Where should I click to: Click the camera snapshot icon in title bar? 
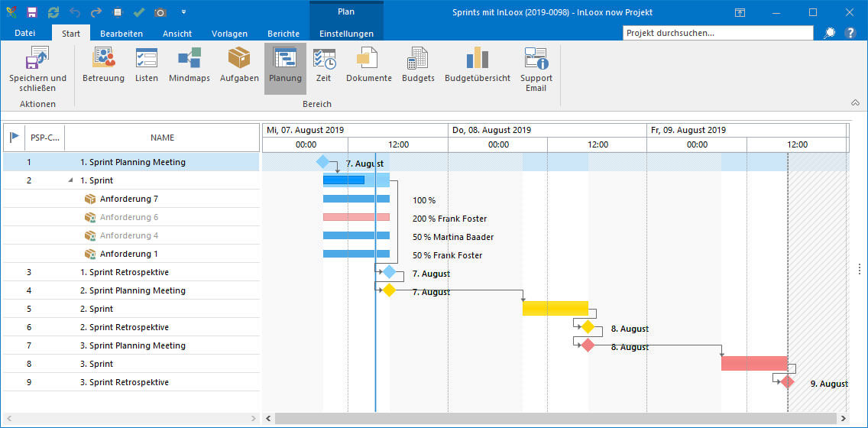coord(160,12)
